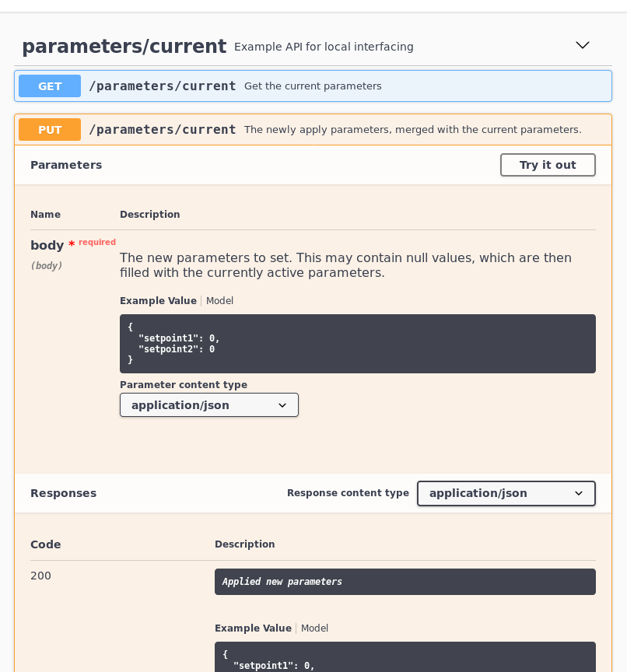Click the PUT /parameters/current path text
The image size is (627, 672).
coord(163,129)
